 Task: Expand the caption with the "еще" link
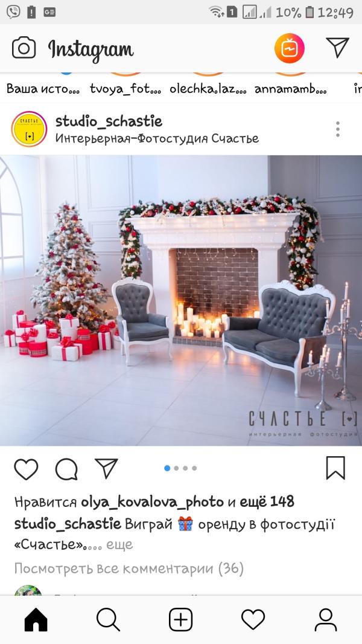(x=119, y=545)
